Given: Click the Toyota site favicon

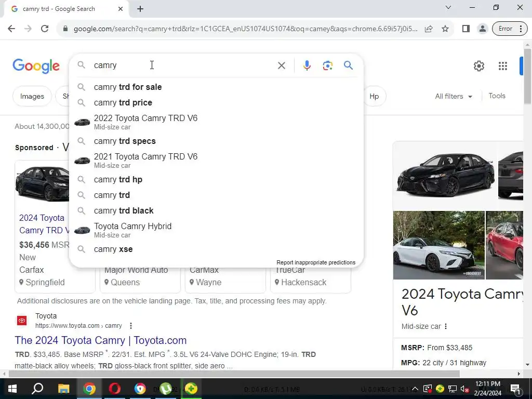Looking at the screenshot, I should click(22, 320).
